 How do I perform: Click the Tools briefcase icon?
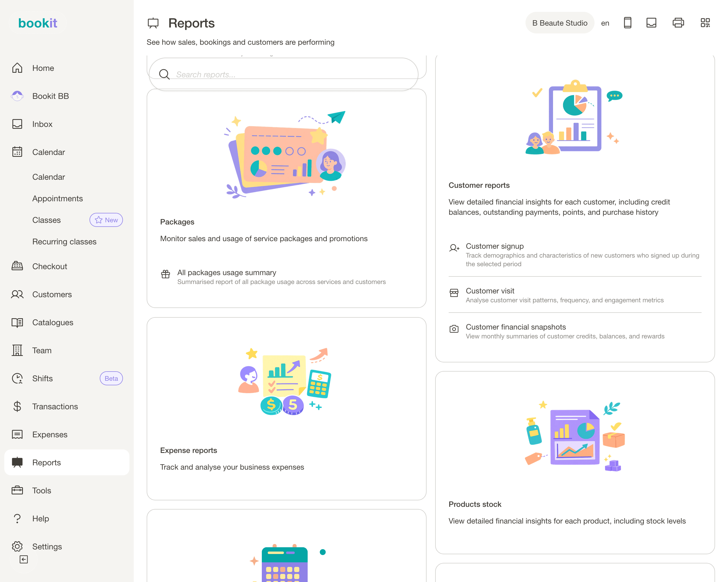pyautogui.click(x=17, y=490)
